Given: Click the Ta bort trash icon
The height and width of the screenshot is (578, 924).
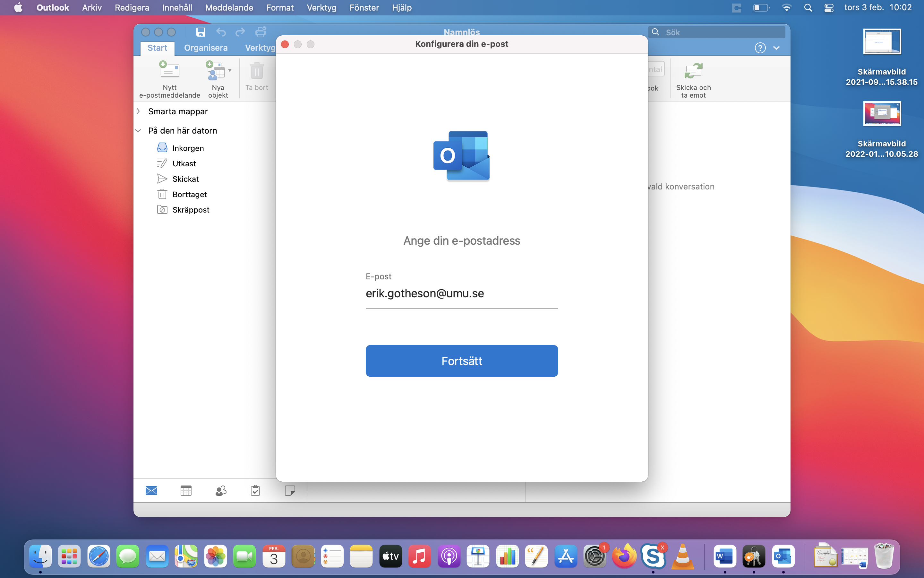Looking at the screenshot, I should (x=257, y=71).
